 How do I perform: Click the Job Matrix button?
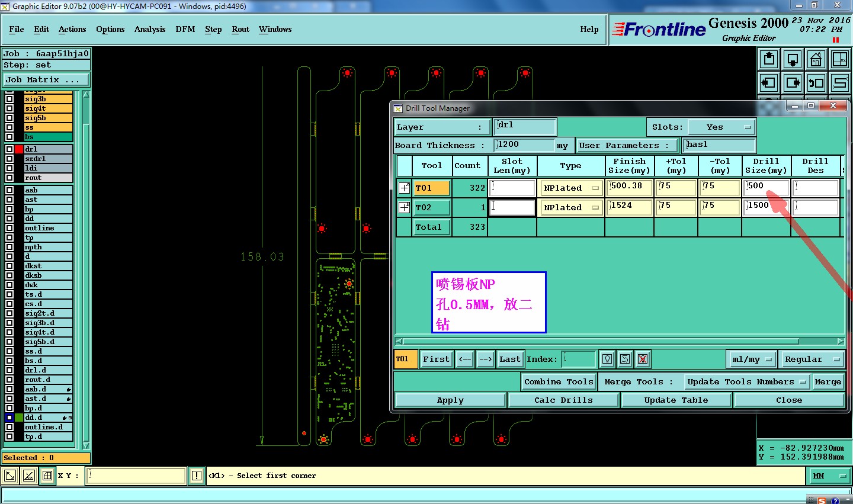click(46, 79)
